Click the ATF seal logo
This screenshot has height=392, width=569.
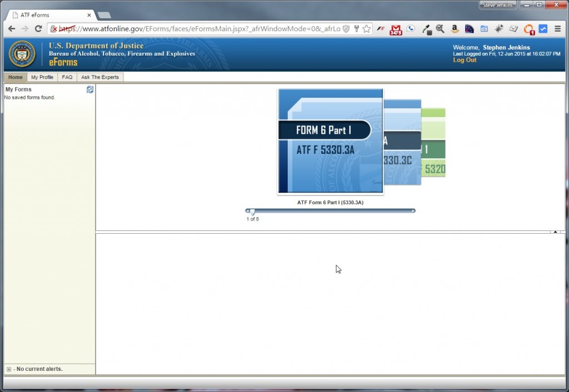(x=22, y=54)
